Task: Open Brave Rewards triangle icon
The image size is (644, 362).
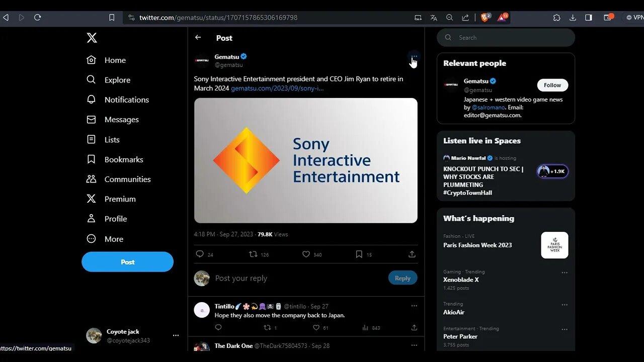Action: 502,17
